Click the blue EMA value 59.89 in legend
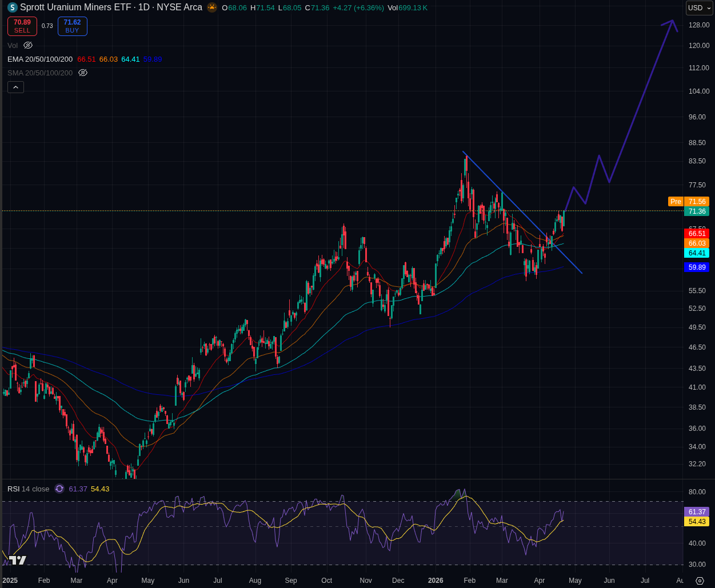Screen dimensions: 715x588 (x=153, y=59)
